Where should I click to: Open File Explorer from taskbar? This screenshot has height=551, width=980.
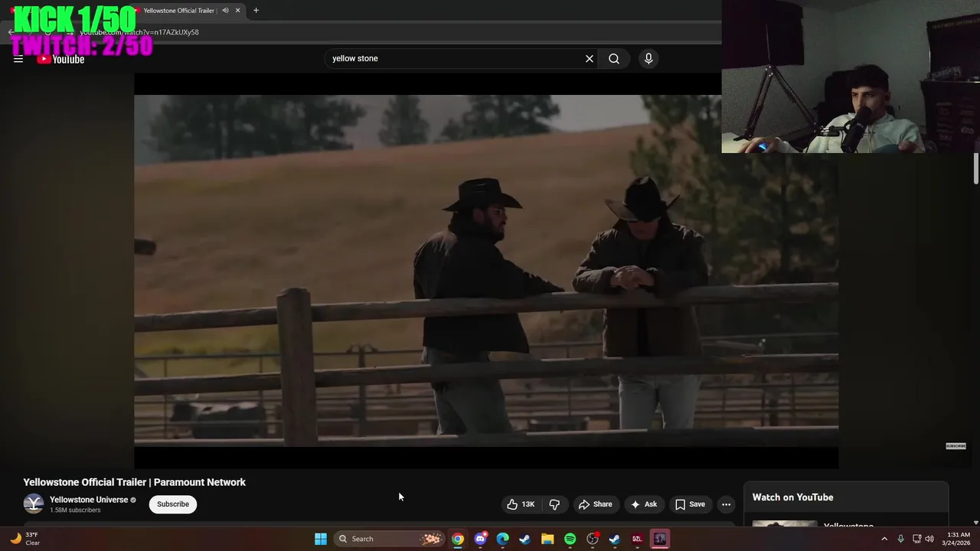pyautogui.click(x=547, y=539)
